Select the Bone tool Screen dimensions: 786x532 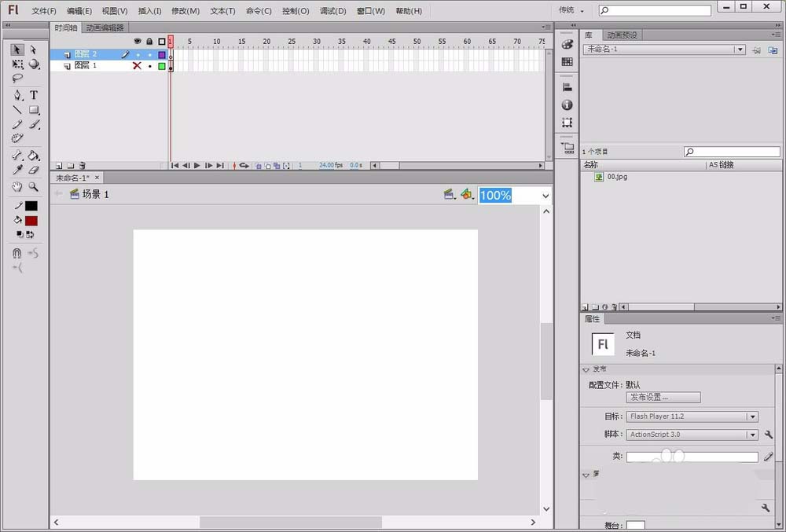[17, 156]
